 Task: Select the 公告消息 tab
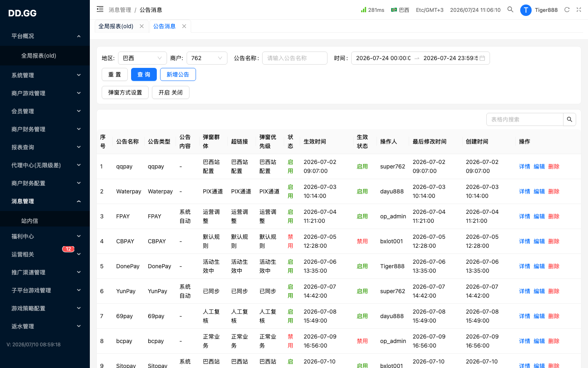pyautogui.click(x=165, y=26)
